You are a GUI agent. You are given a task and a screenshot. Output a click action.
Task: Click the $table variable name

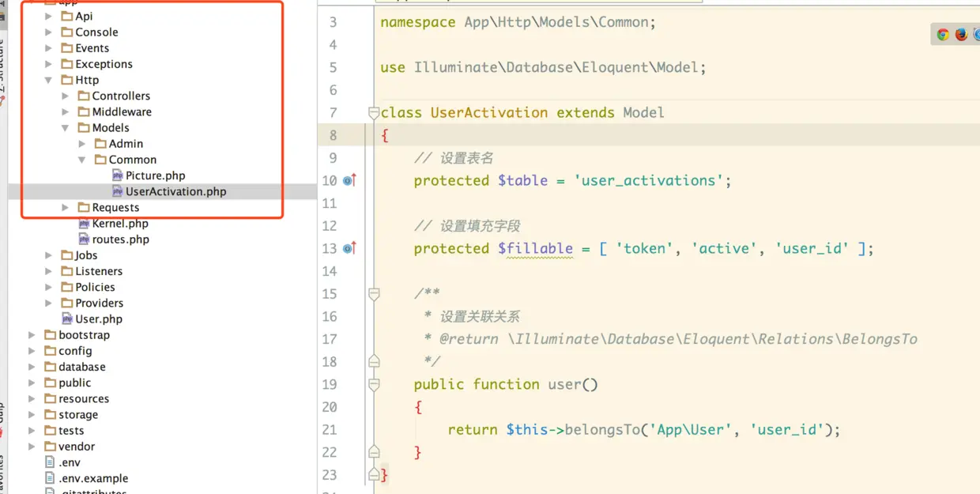click(522, 180)
